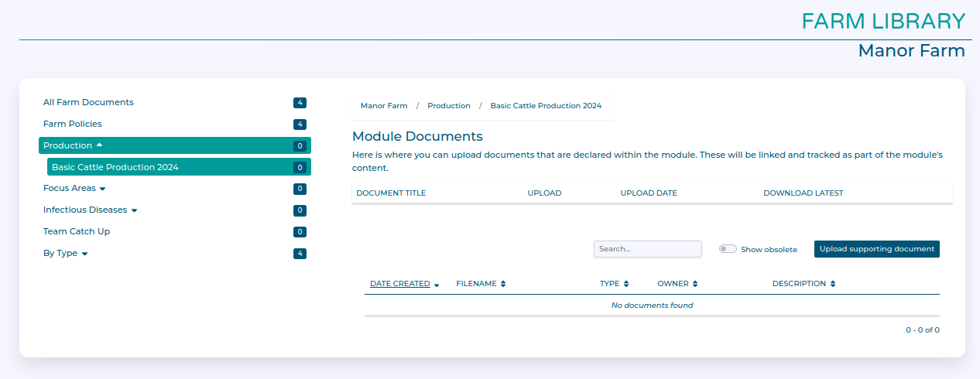Click the All Farm Documents count badge
This screenshot has height=379, width=980.
pyautogui.click(x=300, y=103)
